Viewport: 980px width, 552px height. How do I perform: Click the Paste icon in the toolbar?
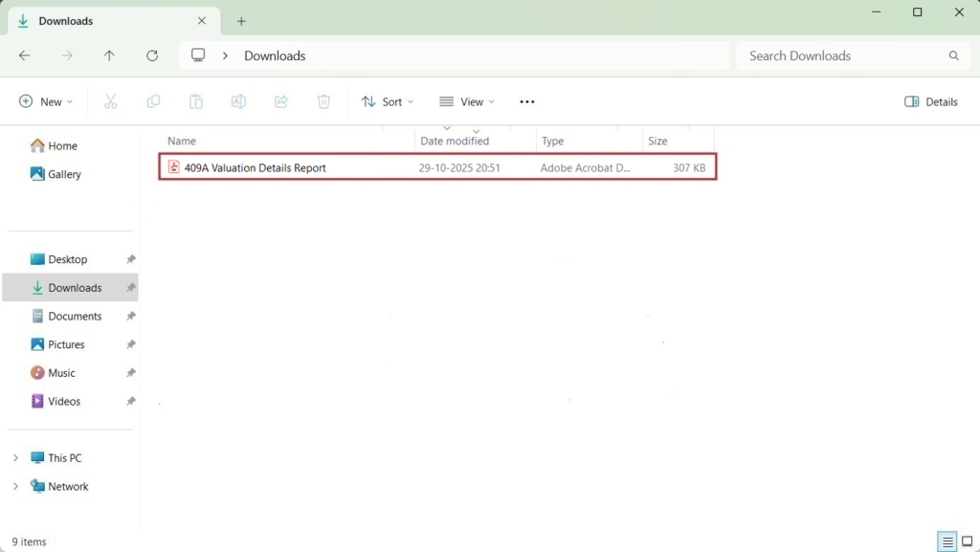(x=195, y=101)
